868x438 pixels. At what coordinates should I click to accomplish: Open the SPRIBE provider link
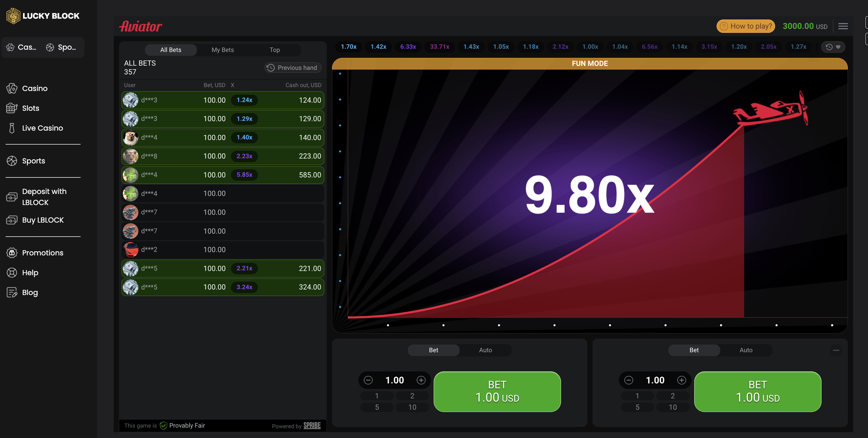pyautogui.click(x=312, y=426)
